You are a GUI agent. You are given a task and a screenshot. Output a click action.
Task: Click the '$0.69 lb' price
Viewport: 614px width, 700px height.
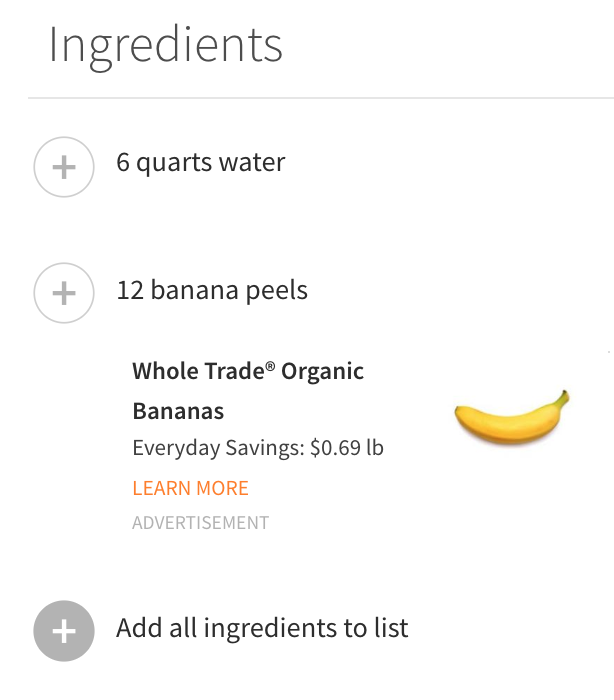point(347,448)
